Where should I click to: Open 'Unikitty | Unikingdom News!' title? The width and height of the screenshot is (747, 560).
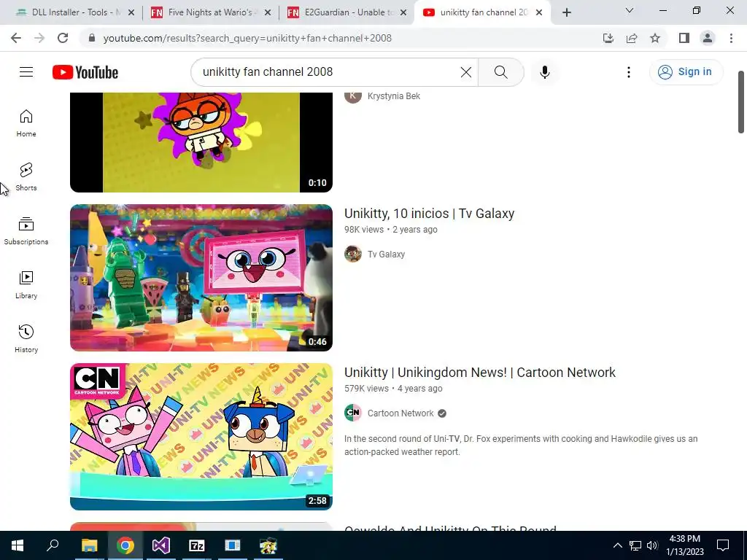click(x=480, y=373)
